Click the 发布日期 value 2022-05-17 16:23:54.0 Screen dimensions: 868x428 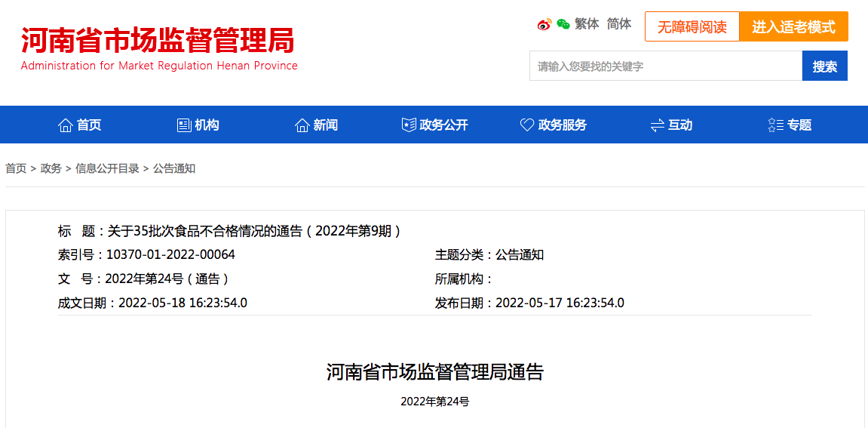560,303
